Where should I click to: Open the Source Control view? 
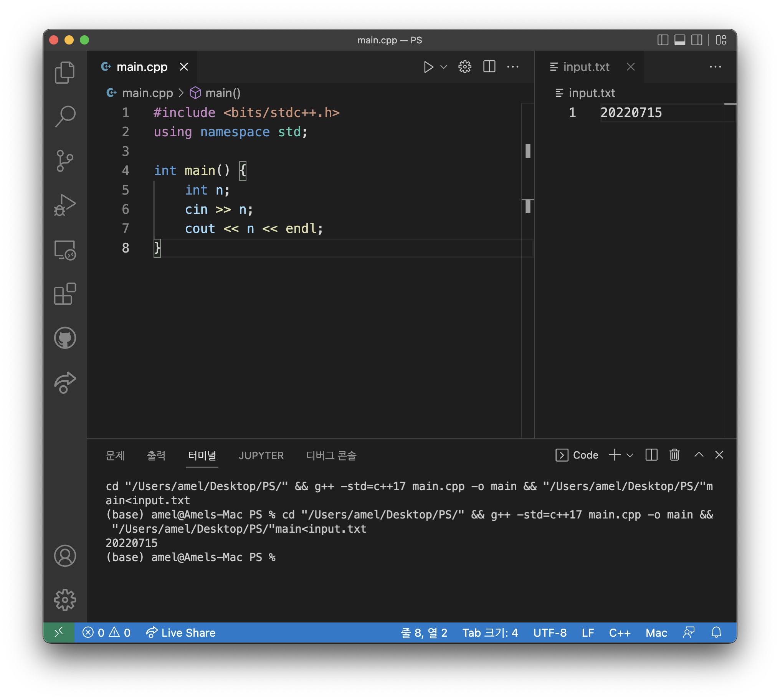pyautogui.click(x=64, y=160)
